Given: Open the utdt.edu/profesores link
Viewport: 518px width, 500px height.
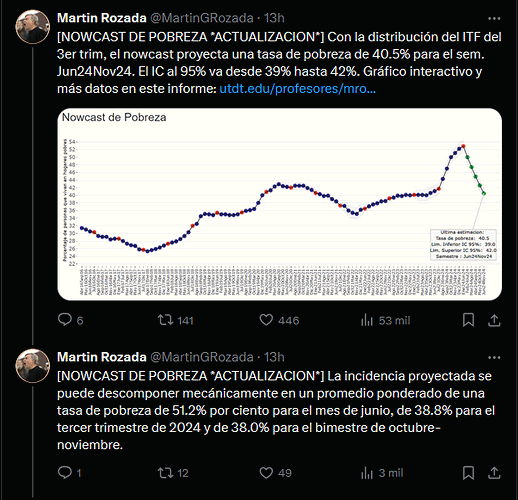Looking at the screenshot, I should pyautogui.click(x=298, y=88).
